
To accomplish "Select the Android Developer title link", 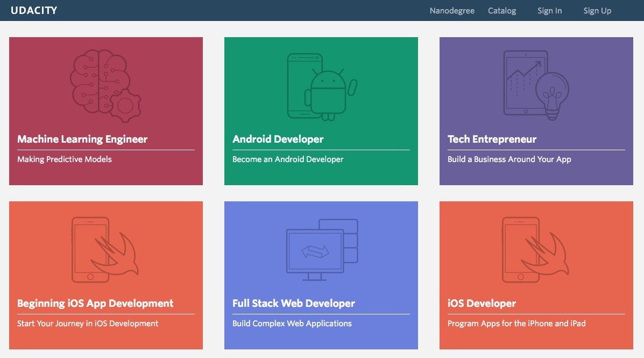I will click(x=278, y=139).
